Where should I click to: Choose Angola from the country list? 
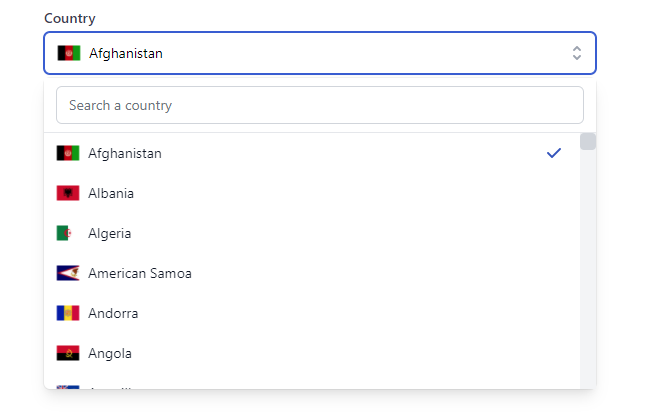pos(110,353)
